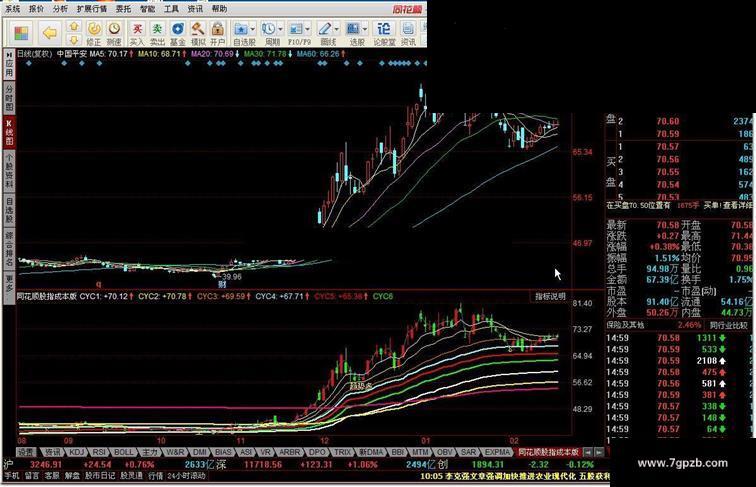Click the 指标说明 button
Viewport: 756px width, 487px height.
pyautogui.click(x=550, y=296)
